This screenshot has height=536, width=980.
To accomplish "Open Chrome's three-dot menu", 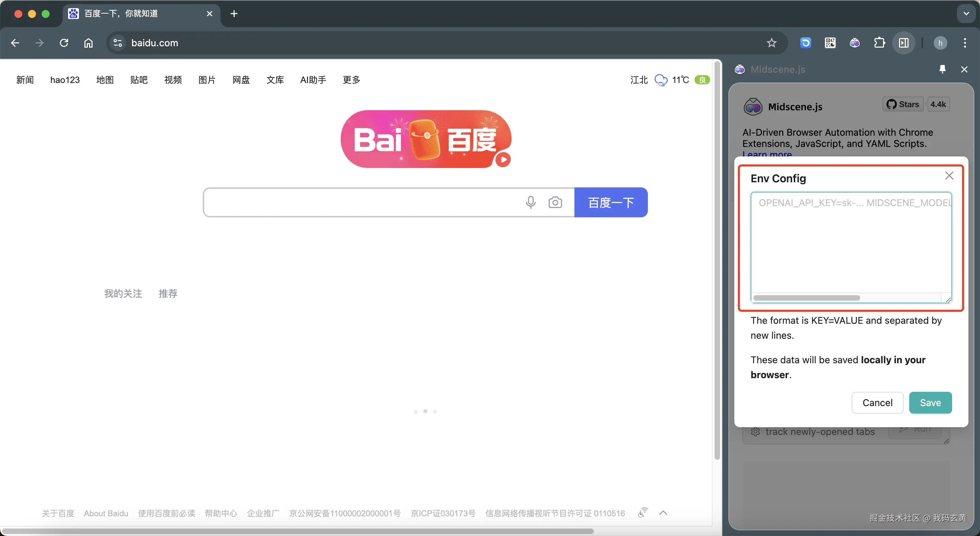I will click(964, 43).
